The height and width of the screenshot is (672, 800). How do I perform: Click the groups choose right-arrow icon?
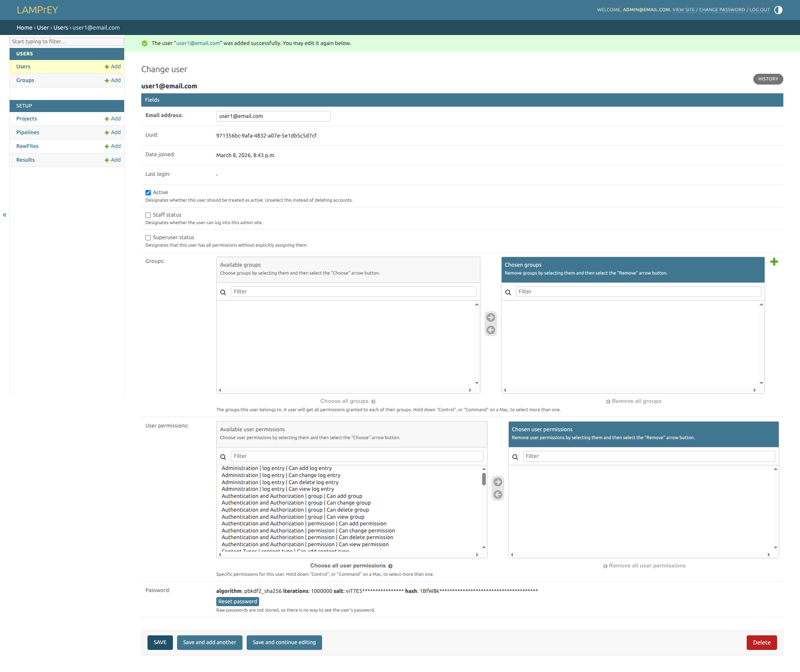(x=491, y=317)
